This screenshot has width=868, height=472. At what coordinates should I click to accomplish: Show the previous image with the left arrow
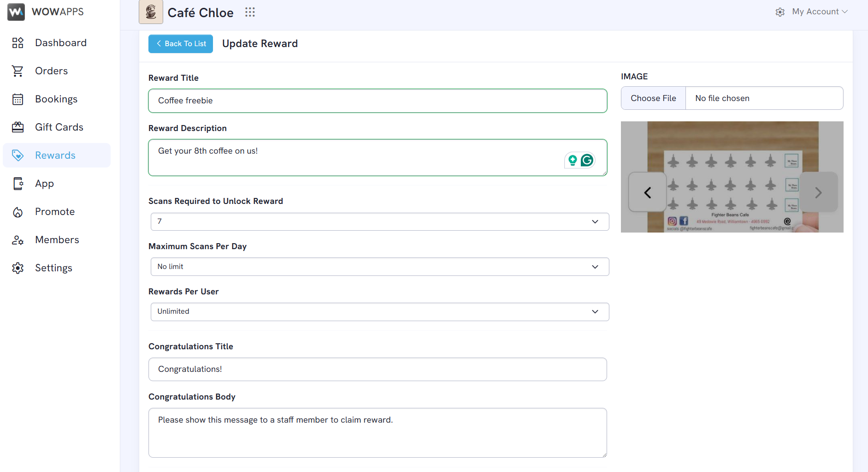(x=647, y=192)
